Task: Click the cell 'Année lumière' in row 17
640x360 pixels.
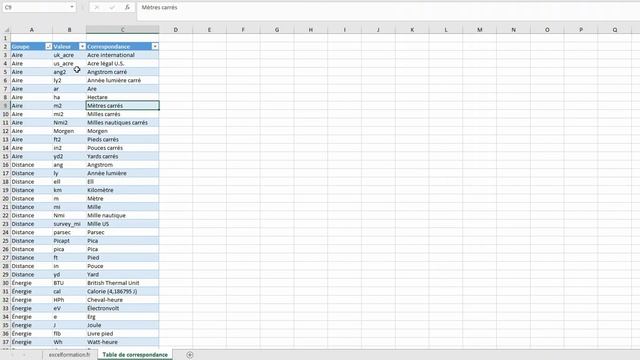Action: (122, 173)
